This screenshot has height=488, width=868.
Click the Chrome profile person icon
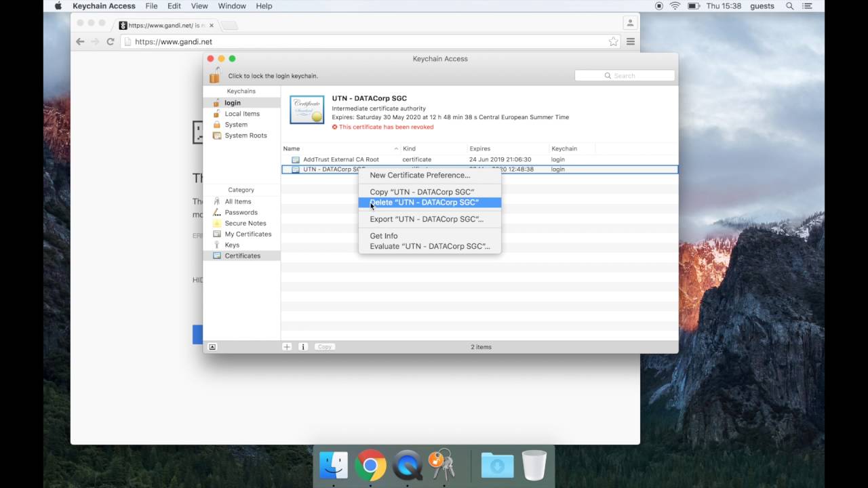[x=630, y=23]
